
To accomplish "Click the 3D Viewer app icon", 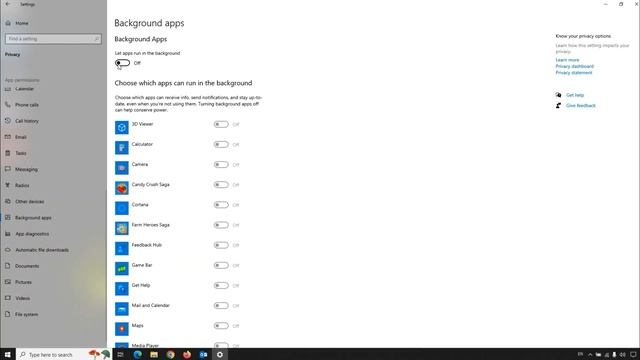I will [122, 127].
